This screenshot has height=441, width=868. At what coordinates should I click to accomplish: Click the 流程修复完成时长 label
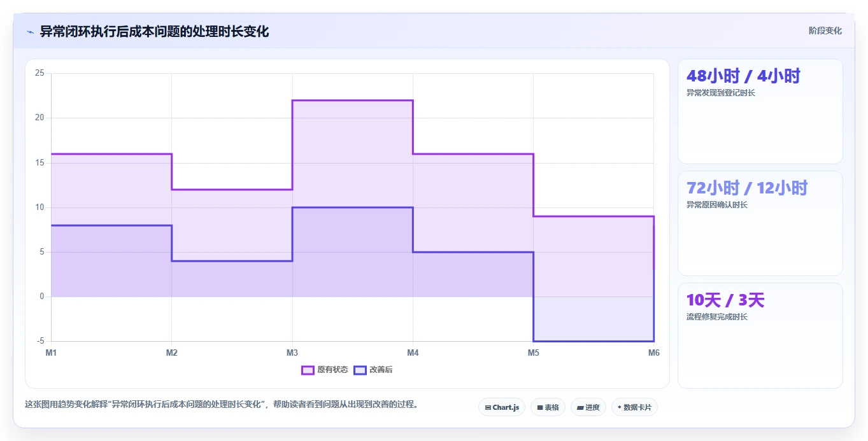[x=717, y=317]
